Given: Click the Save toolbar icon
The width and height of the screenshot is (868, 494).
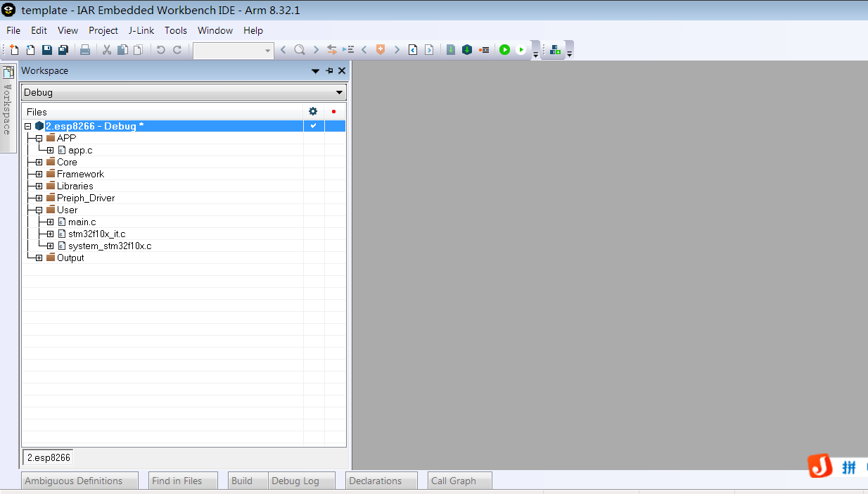Looking at the screenshot, I should point(47,50).
